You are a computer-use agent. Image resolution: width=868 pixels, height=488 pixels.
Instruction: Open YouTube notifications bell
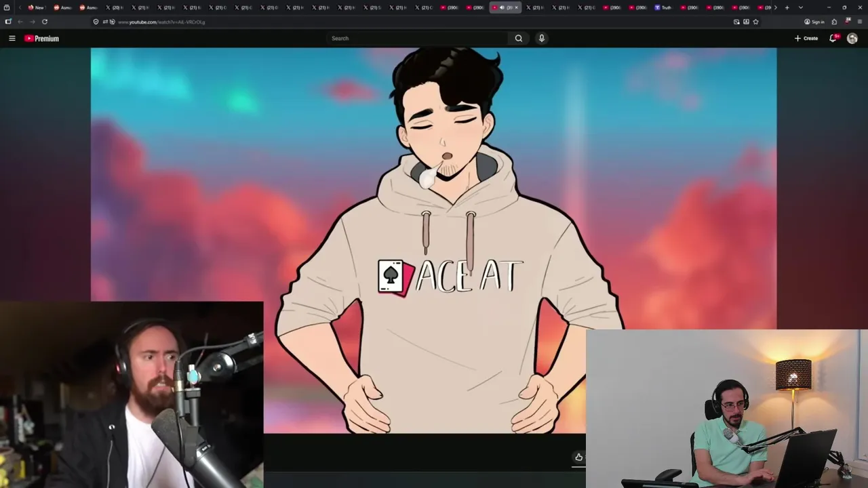point(833,39)
